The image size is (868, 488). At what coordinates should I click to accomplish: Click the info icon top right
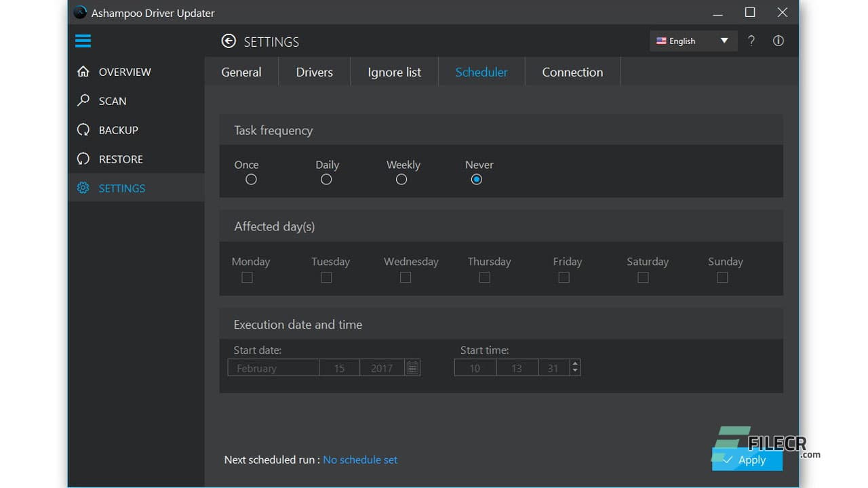[778, 41]
